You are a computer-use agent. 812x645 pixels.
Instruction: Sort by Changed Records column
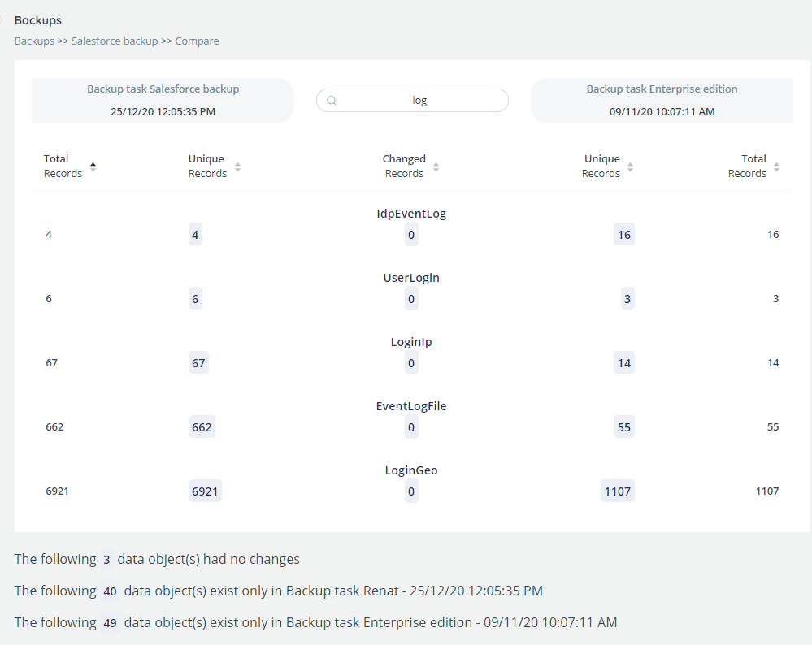[436, 167]
